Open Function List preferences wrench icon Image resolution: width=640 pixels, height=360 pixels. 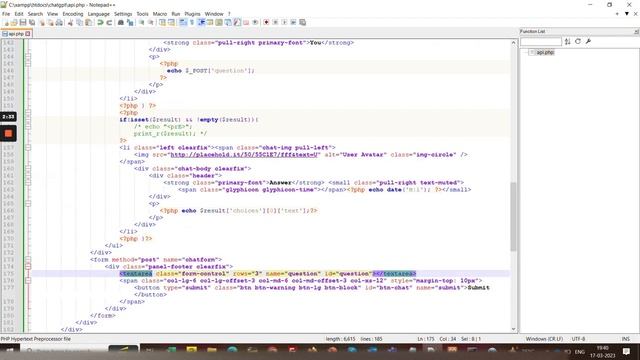[588, 41]
